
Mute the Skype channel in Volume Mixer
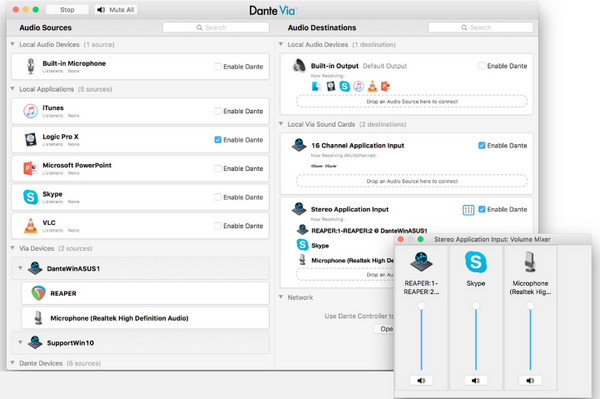click(x=476, y=380)
